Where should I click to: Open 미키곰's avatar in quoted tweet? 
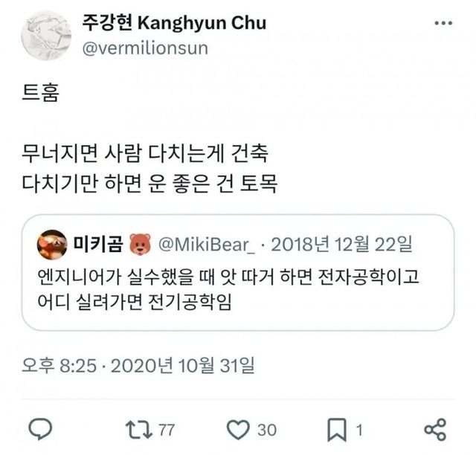coord(52,245)
